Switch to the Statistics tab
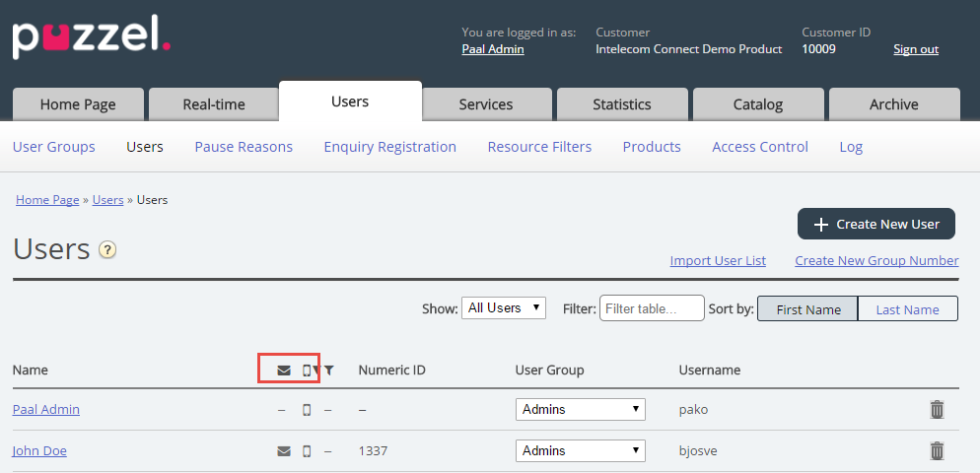The height and width of the screenshot is (473, 980). click(621, 104)
